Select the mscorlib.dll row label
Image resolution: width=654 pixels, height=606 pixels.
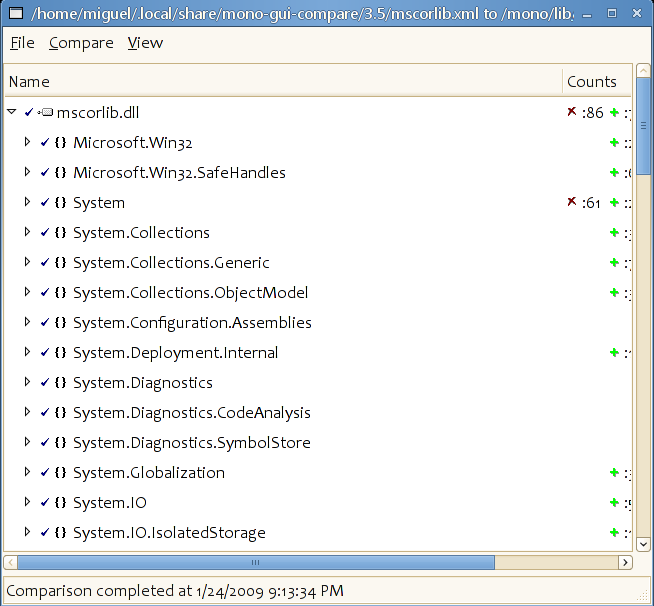pyautogui.click(x=98, y=113)
